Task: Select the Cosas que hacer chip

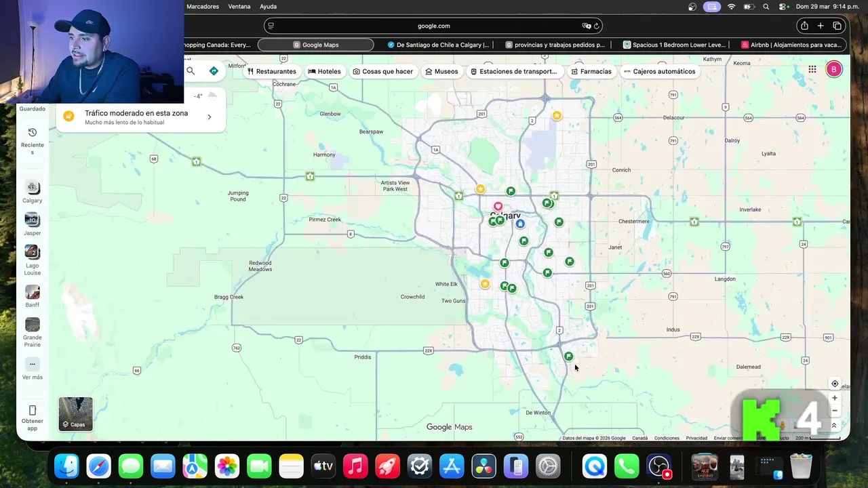Action: click(382, 71)
